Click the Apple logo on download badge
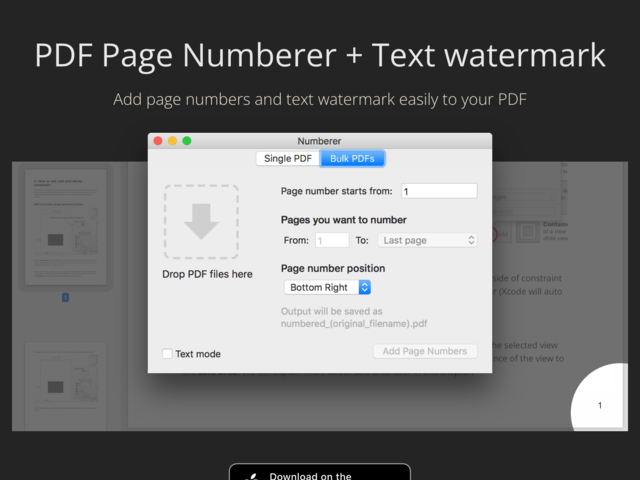Viewport: 640px width, 480px height. 253,476
